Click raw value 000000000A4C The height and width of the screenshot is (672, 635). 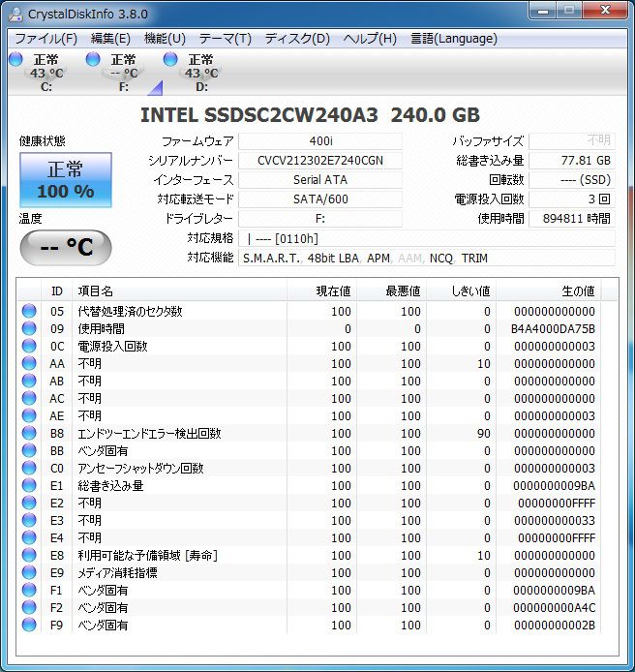click(x=555, y=608)
